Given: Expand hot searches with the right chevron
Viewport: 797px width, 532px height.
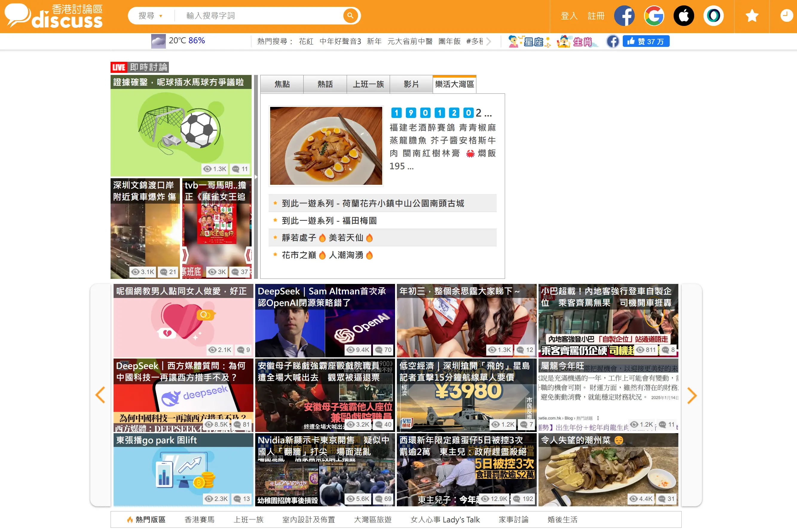Looking at the screenshot, I should point(489,41).
